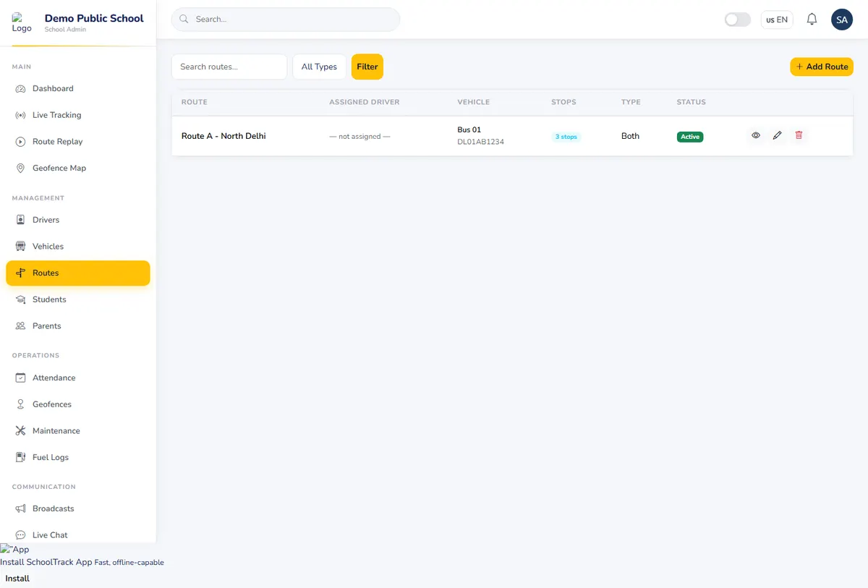Open the Parents menu item

pyautogui.click(x=78, y=326)
